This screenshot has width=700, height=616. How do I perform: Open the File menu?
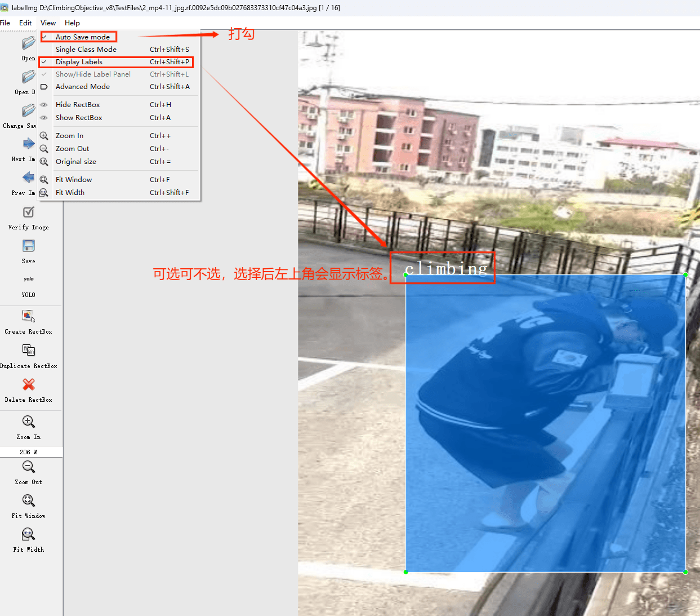point(5,23)
